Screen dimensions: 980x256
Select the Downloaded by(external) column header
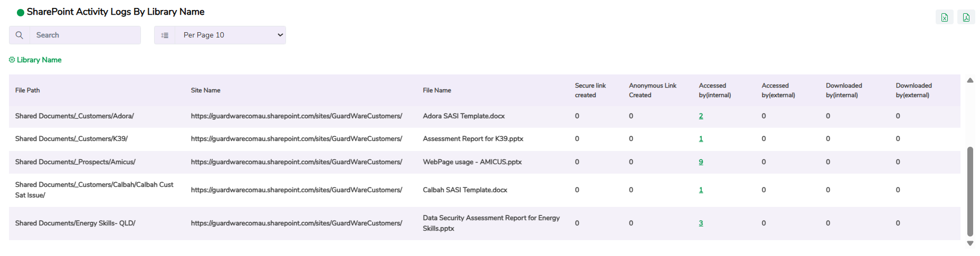[913, 90]
